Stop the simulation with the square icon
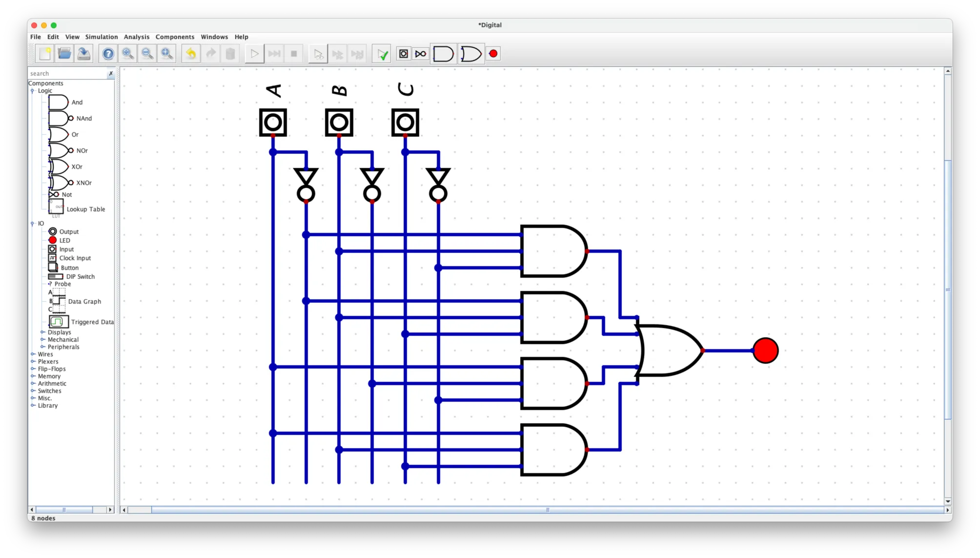This screenshot has height=558, width=980. pos(294,54)
